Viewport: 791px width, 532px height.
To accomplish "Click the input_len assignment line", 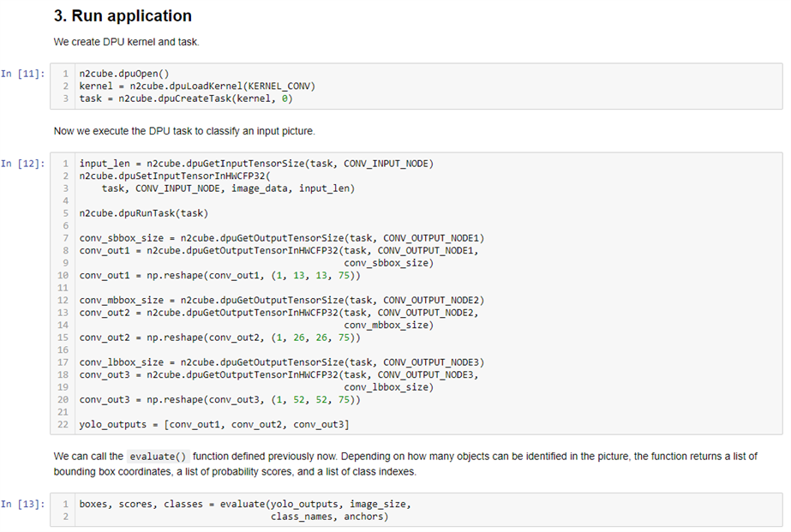I will [256, 164].
